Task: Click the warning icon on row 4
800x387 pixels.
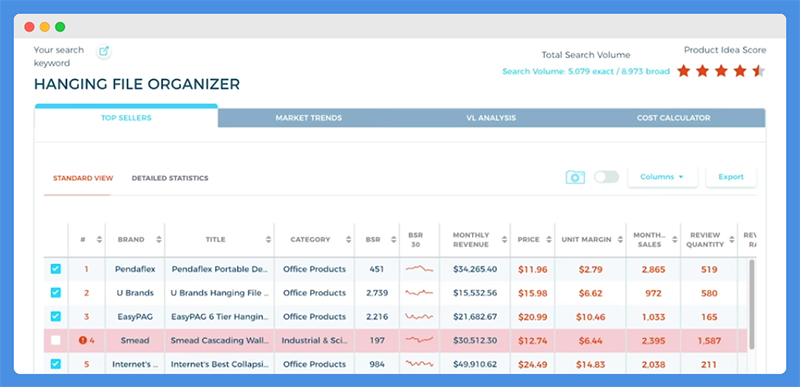Action: click(83, 340)
